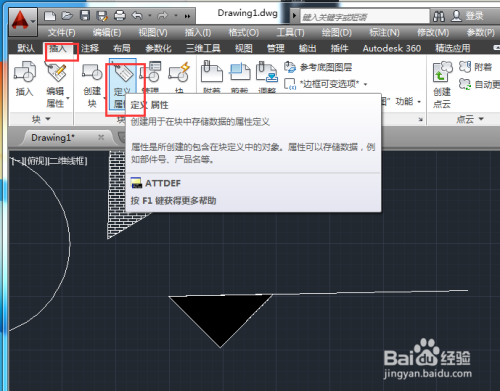Click the 自动更新 auto update button

[479, 84]
